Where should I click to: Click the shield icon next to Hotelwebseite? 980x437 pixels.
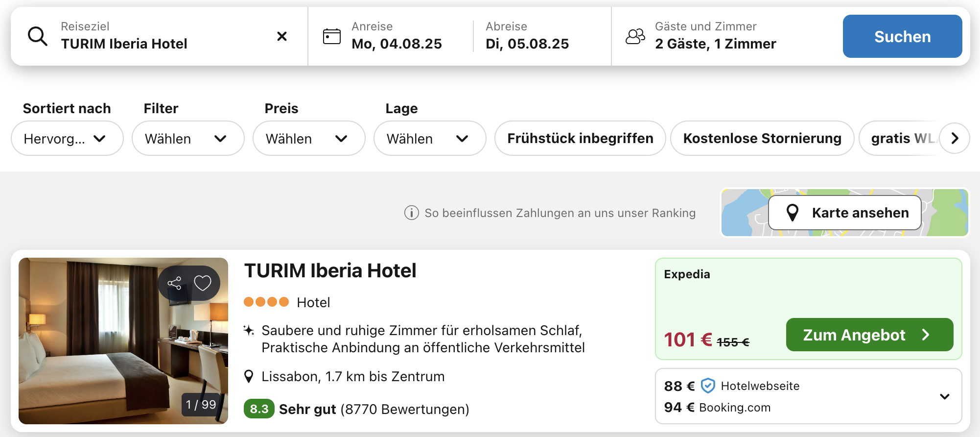(708, 386)
